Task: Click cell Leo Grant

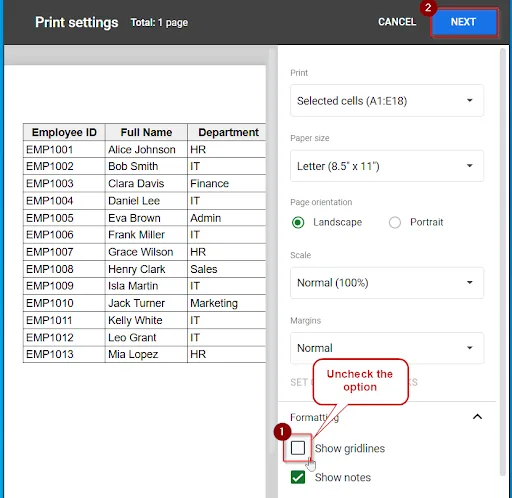Action: tap(146, 337)
